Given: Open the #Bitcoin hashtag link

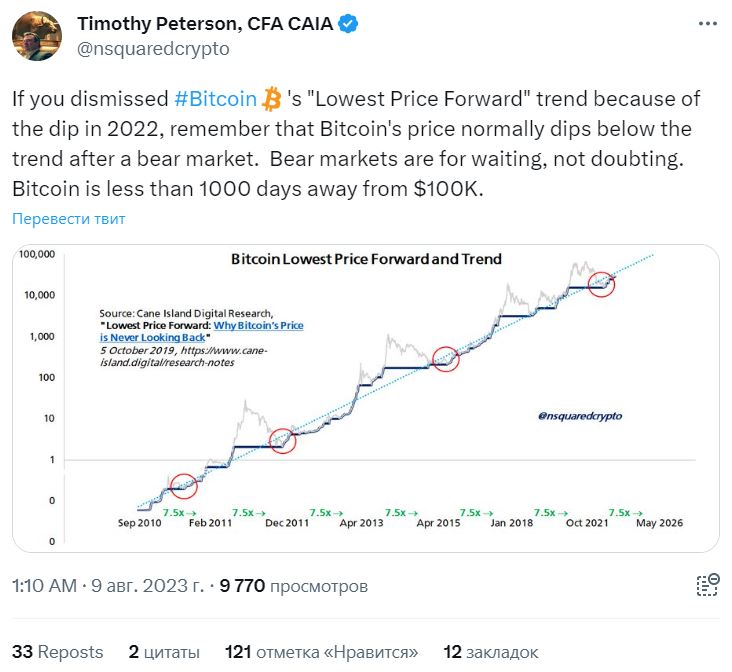Looking at the screenshot, I should [x=215, y=99].
